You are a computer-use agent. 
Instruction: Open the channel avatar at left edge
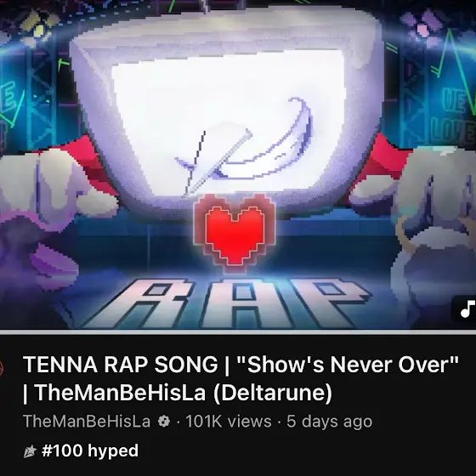pyautogui.click(x=1, y=369)
